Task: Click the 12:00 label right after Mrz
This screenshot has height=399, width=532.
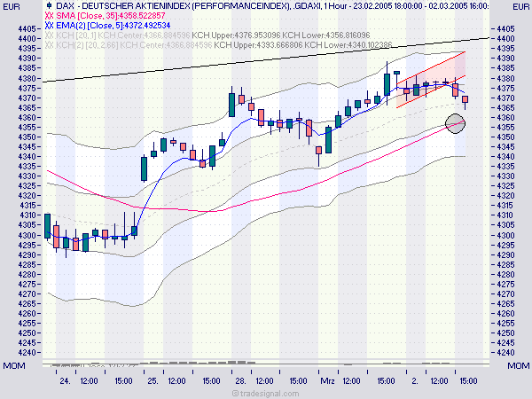Action: (351, 381)
